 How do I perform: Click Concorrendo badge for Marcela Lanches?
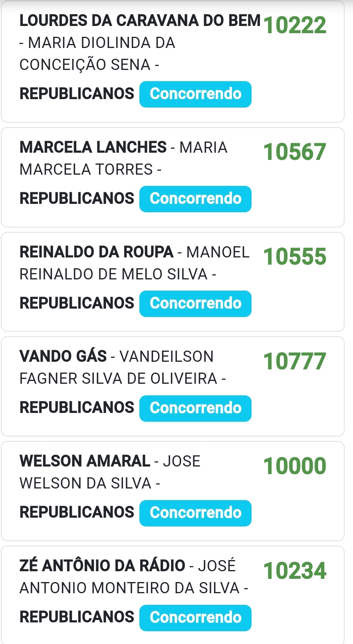[x=195, y=199]
